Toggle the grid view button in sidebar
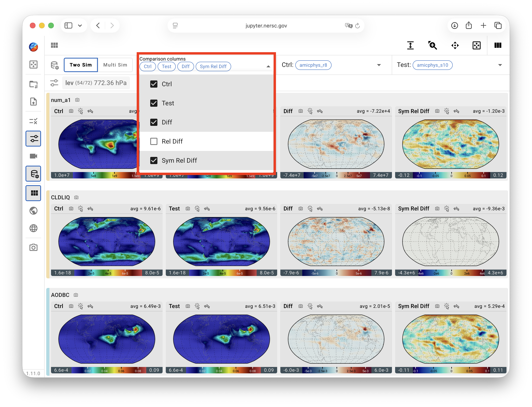 [33, 193]
